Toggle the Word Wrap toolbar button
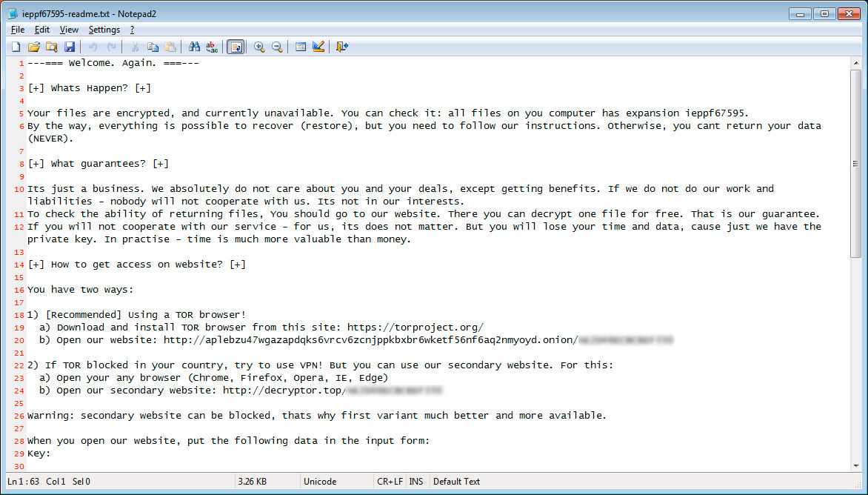Viewport: 868px width, 495px height. [236, 47]
